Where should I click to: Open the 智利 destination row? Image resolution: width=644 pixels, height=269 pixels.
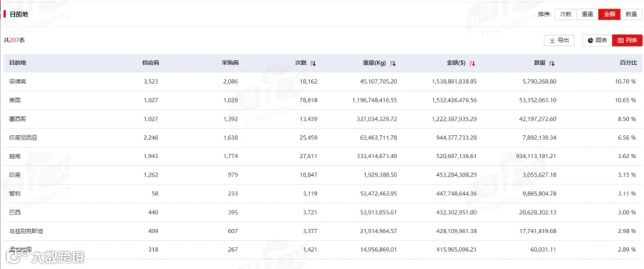click(x=322, y=194)
